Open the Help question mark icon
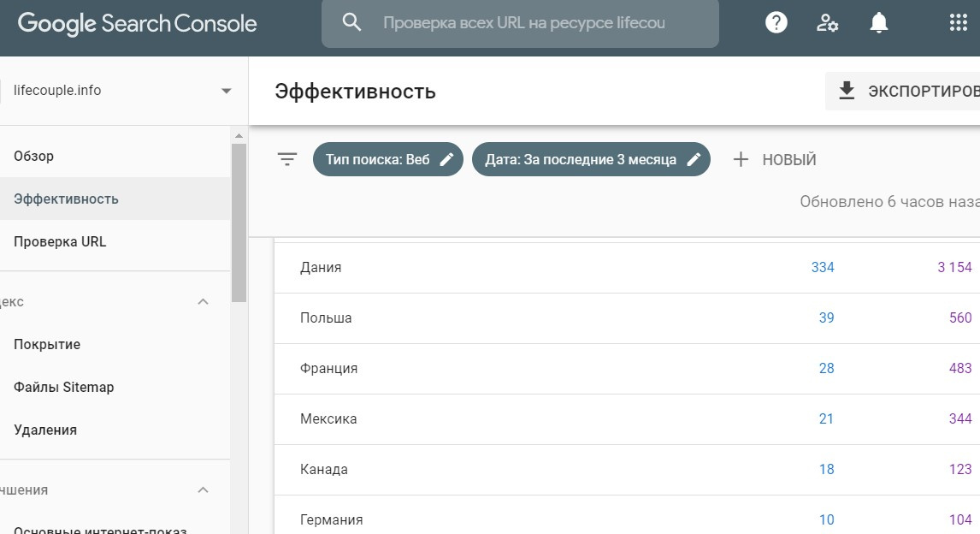The image size is (980, 534). (x=776, y=23)
